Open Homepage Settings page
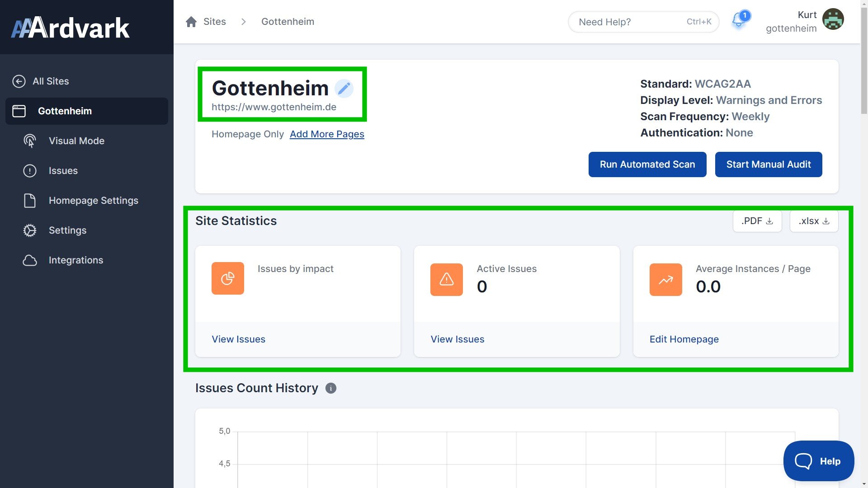The image size is (868, 488). 93,201
